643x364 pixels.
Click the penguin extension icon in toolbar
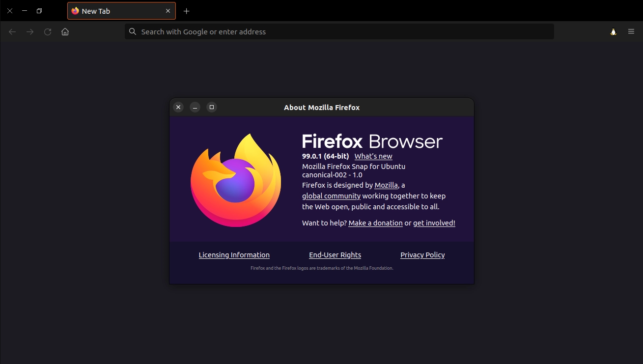613,31
